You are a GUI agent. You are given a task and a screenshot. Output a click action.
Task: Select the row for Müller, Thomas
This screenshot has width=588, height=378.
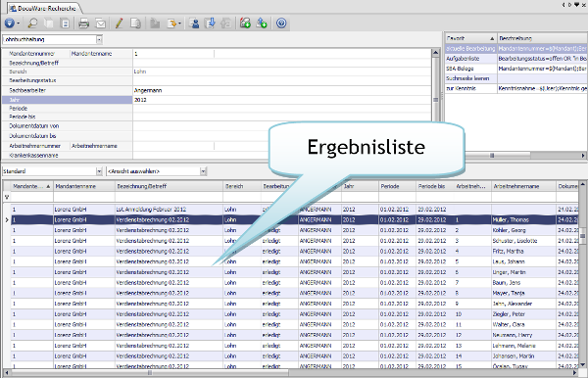294,220
